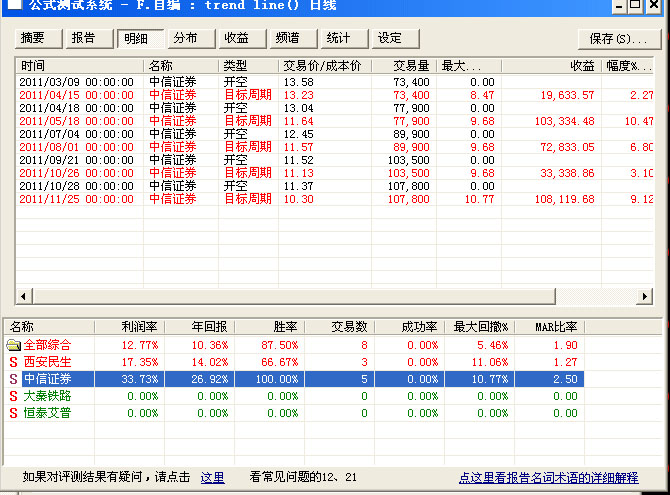The height and width of the screenshot is (495, 670).
Task: Click the 交易数 column header
Action: point(340,327)
